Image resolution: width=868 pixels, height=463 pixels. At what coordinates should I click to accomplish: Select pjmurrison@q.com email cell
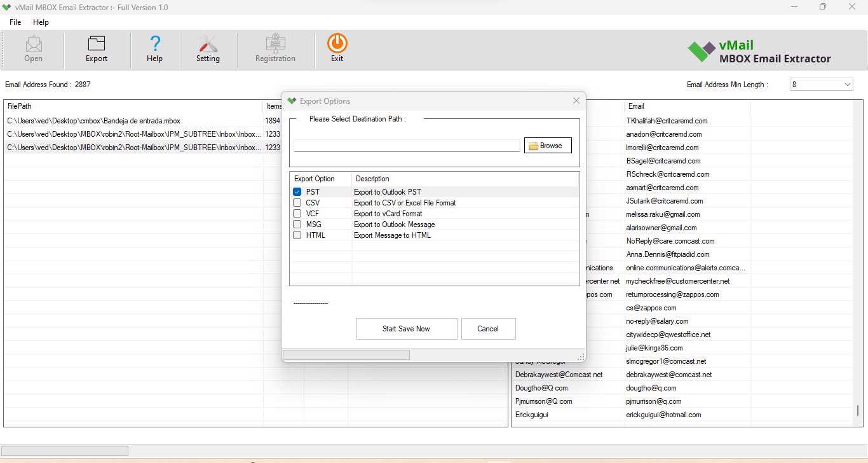(x=654, y=401)
